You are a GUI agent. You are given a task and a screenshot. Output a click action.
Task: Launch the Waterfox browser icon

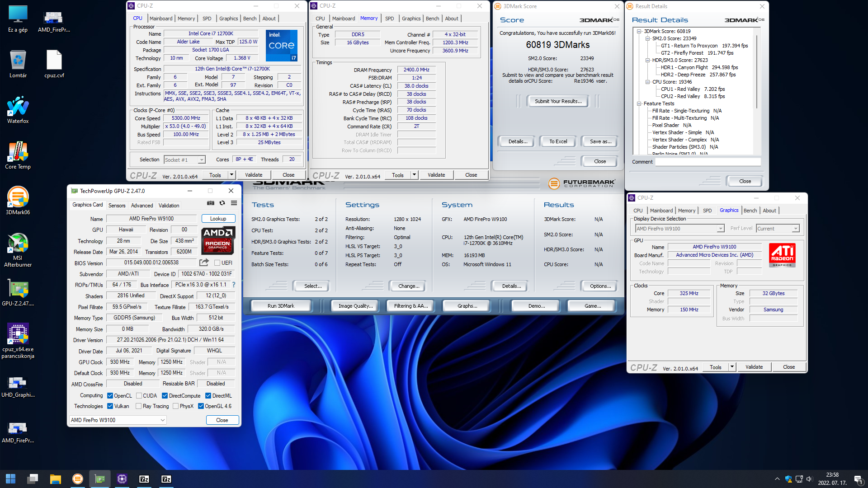pos(18,110)
